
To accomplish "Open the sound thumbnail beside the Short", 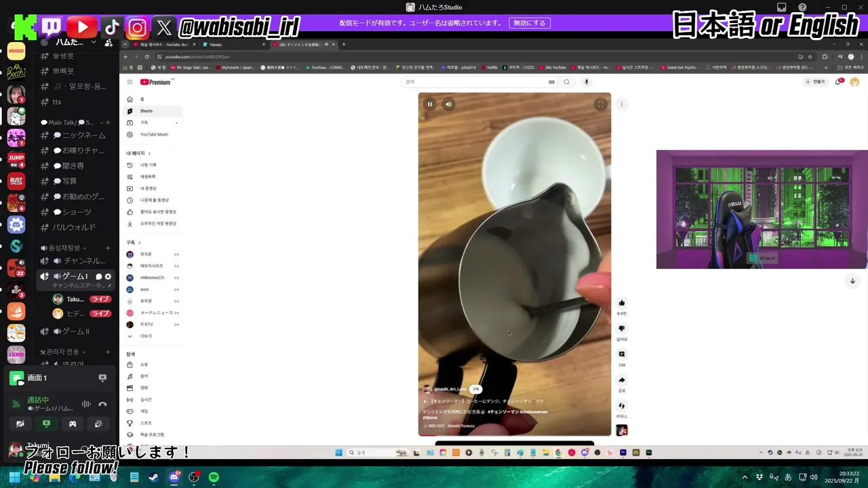I will 622,430.
